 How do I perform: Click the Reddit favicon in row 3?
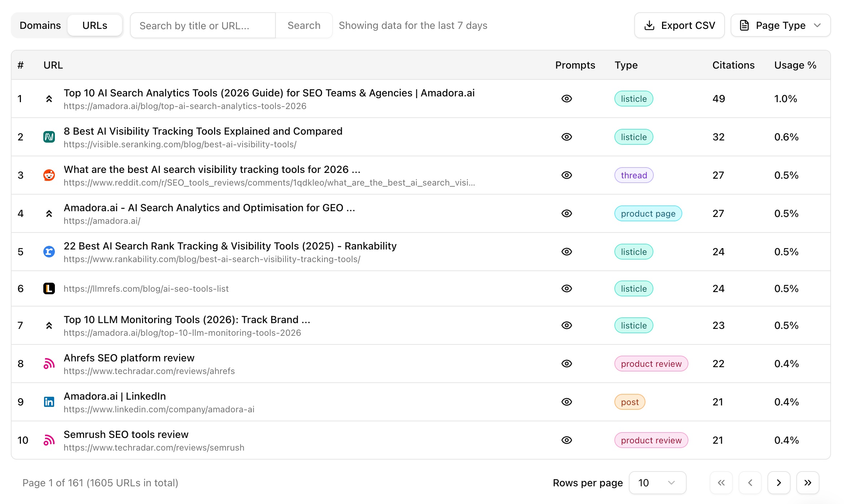pyautogui.click(x=49, y=175)
